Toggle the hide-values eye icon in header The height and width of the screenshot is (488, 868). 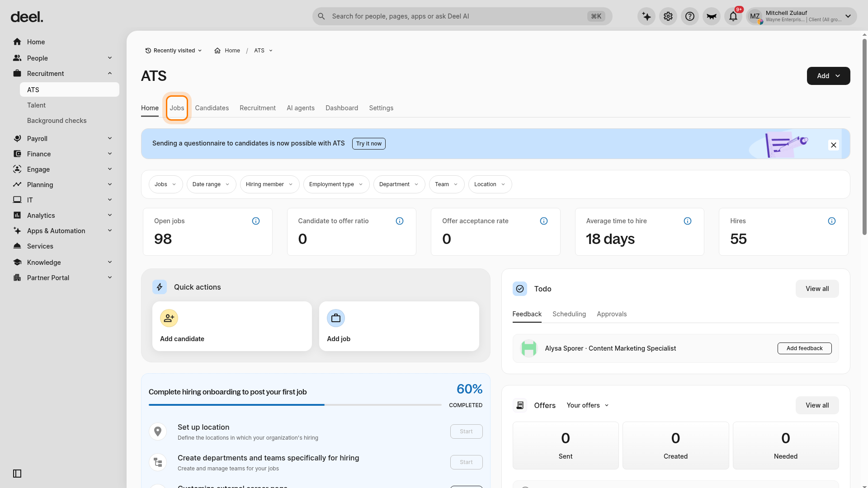pyautogui.click(x=712, y=16)
